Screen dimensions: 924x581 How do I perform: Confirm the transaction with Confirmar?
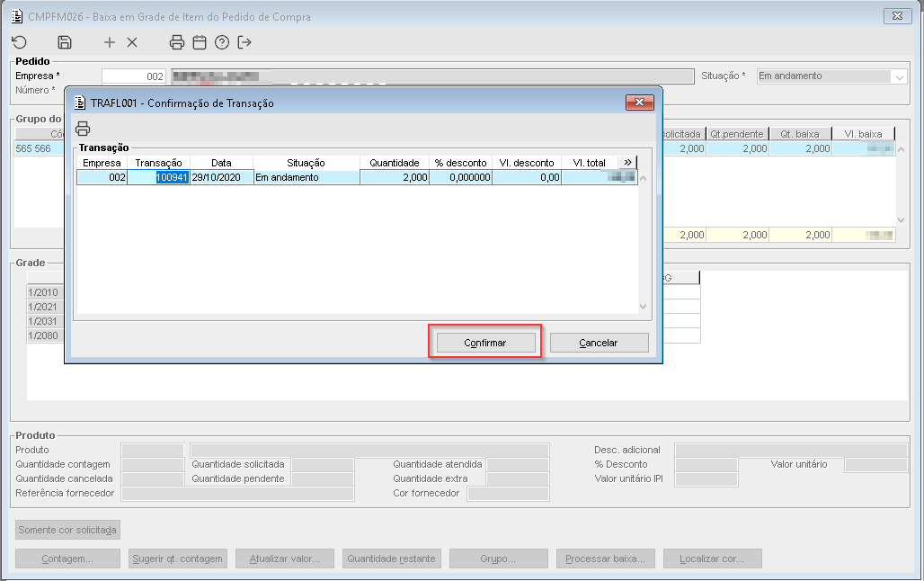click(x=485, y=343)
